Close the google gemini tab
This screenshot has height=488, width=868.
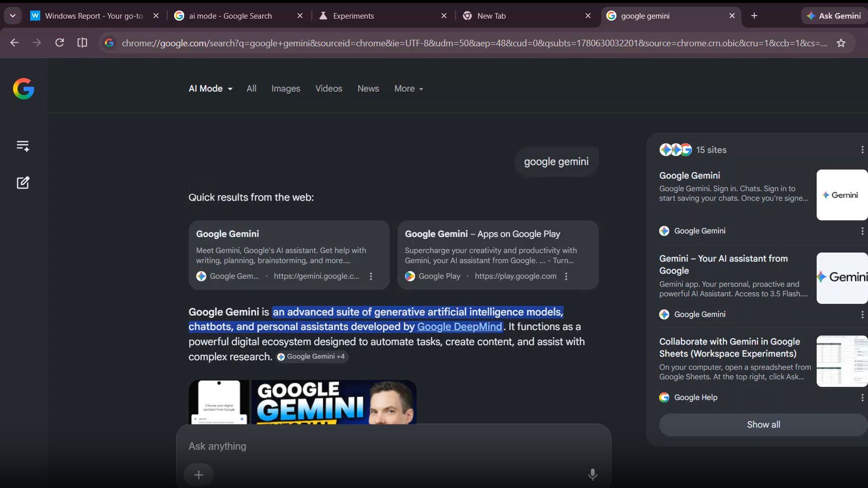pyautogui.click(x=732, y=16)
